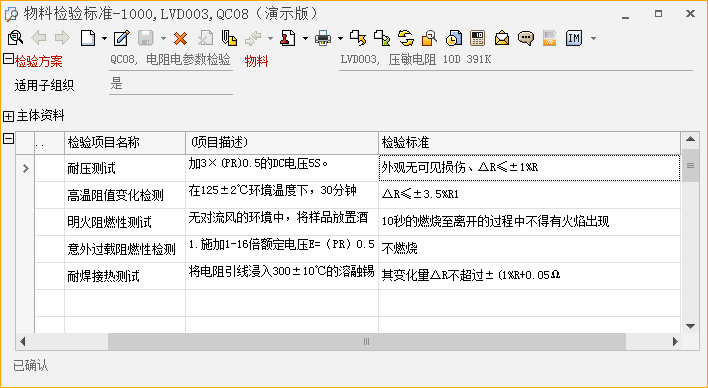The height and width of the screenshot is (388, 708).
Task: Refresh data with the yellow circular arrows
Action: 406,38
